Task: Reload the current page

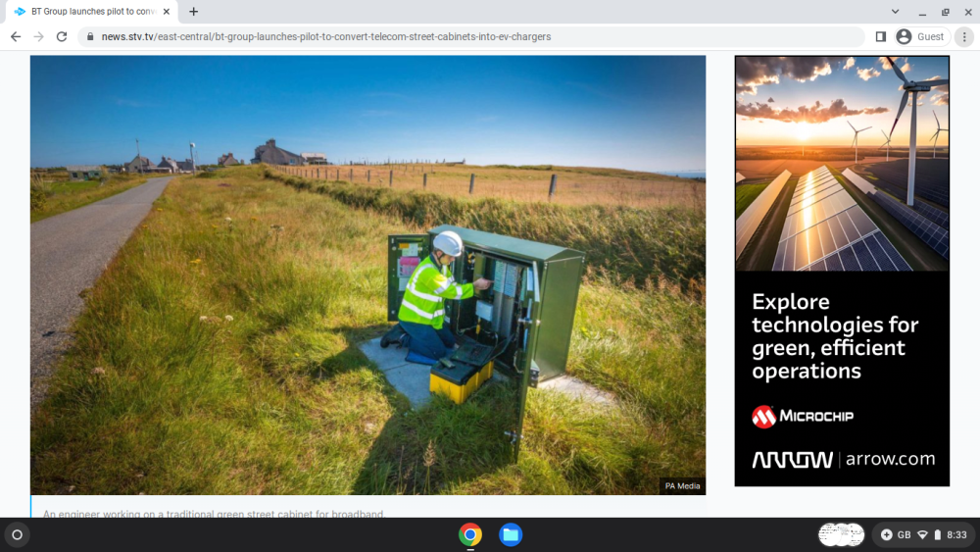Action: [61, 37]
